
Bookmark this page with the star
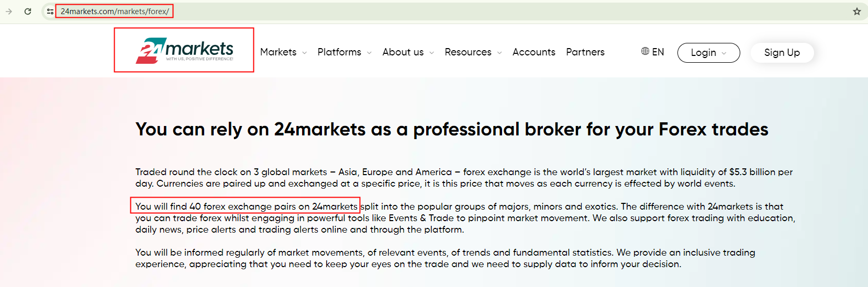[x=857, y=11]
